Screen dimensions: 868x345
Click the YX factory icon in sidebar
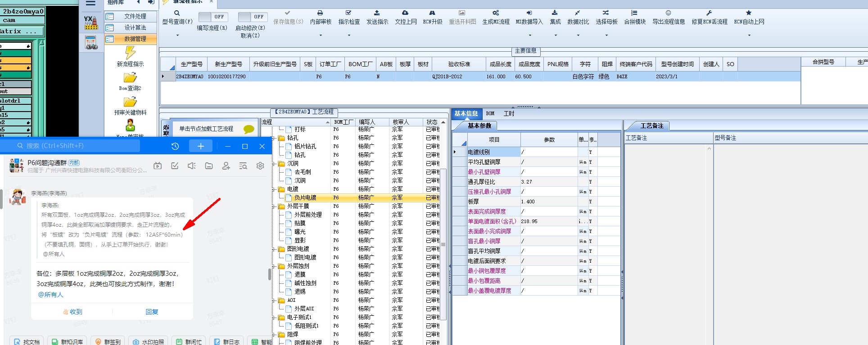[91, 23]
